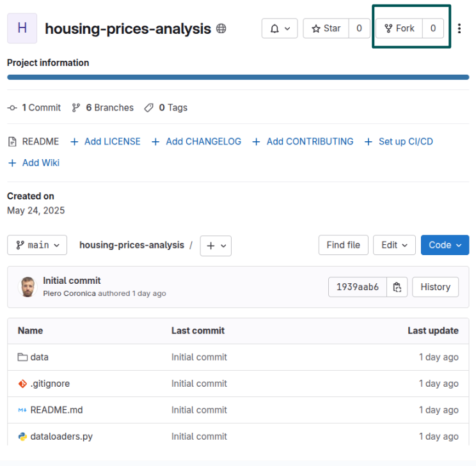Click the README.md markdown file icon
This screenshot has width=476, height=466.
(x=22, y=410)
